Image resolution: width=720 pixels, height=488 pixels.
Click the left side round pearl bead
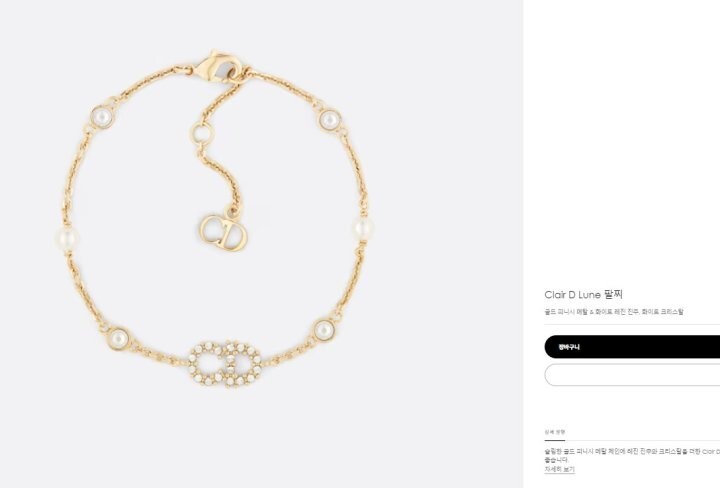[67, 238]
